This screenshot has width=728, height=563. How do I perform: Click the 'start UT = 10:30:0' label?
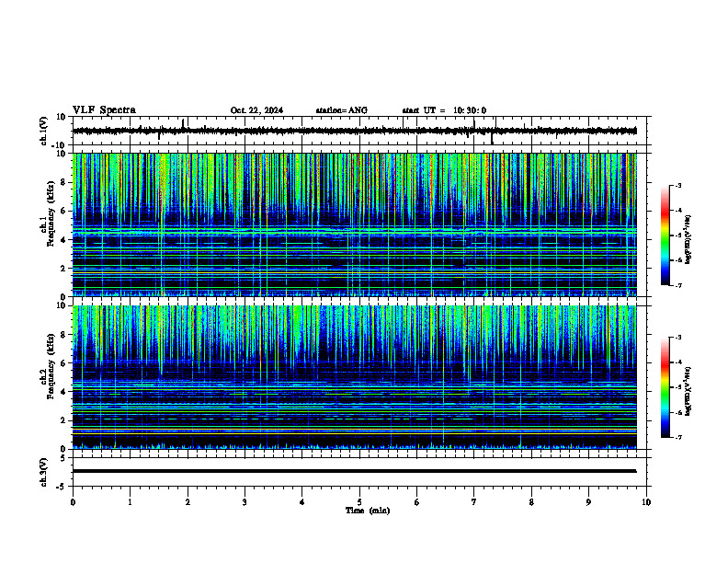pos(444,110)
